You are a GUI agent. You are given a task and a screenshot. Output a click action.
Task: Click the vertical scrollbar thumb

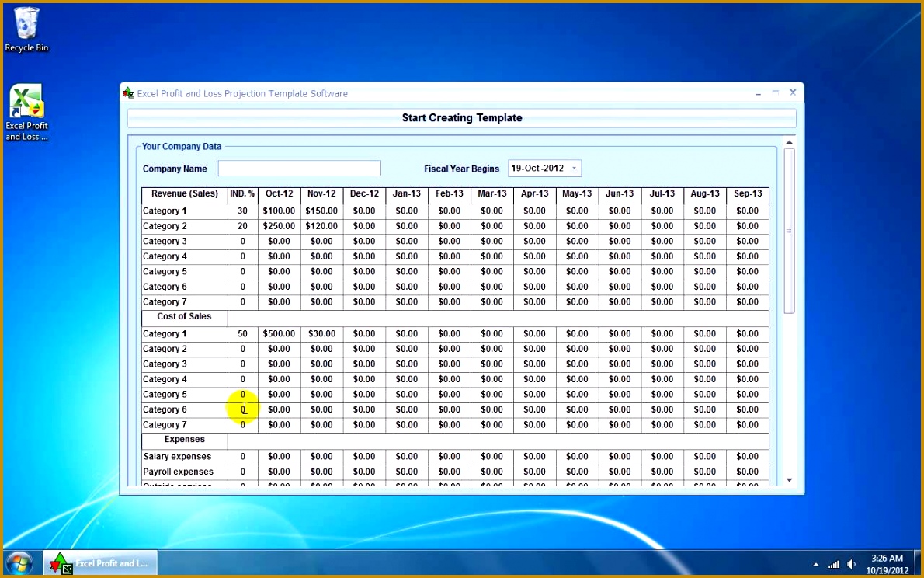[789, 231]
